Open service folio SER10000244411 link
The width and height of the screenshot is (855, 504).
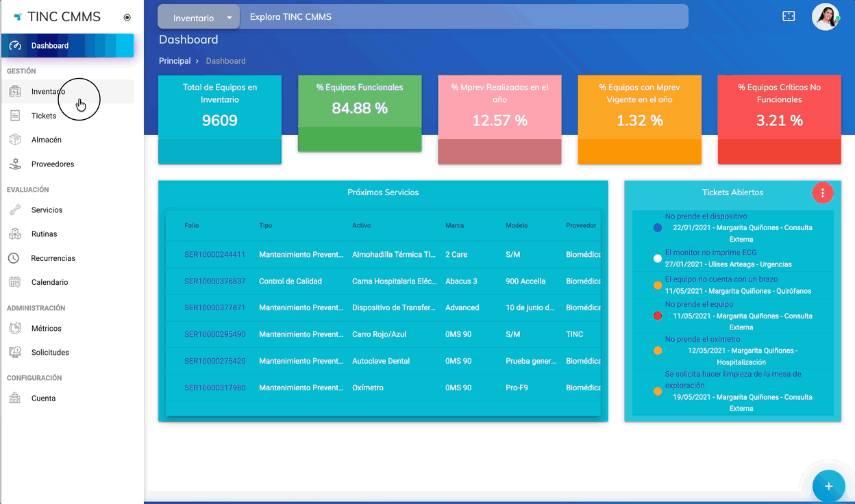click(x=214, y=255)
